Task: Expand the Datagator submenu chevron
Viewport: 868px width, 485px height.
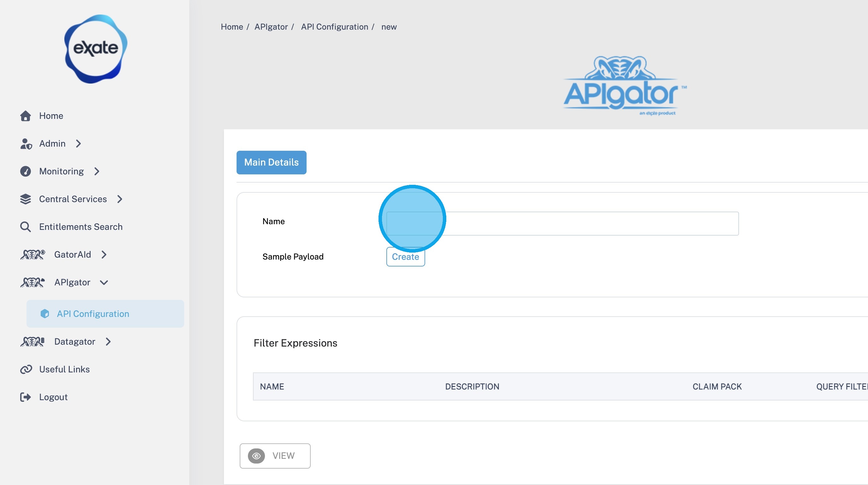Action: [x=108, y=342]
